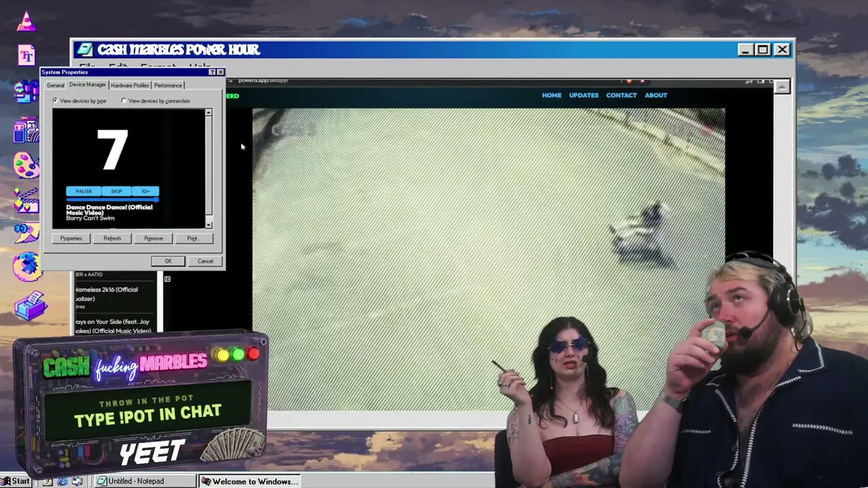Screen dimensions: 868x488
Task: Open the paint palette desktop icon
Action: click(x=26, y=165)
